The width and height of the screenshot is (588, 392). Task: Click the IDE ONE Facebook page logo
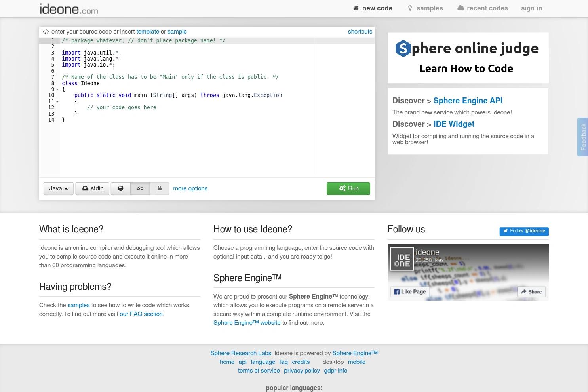click(x=402, y=259)
